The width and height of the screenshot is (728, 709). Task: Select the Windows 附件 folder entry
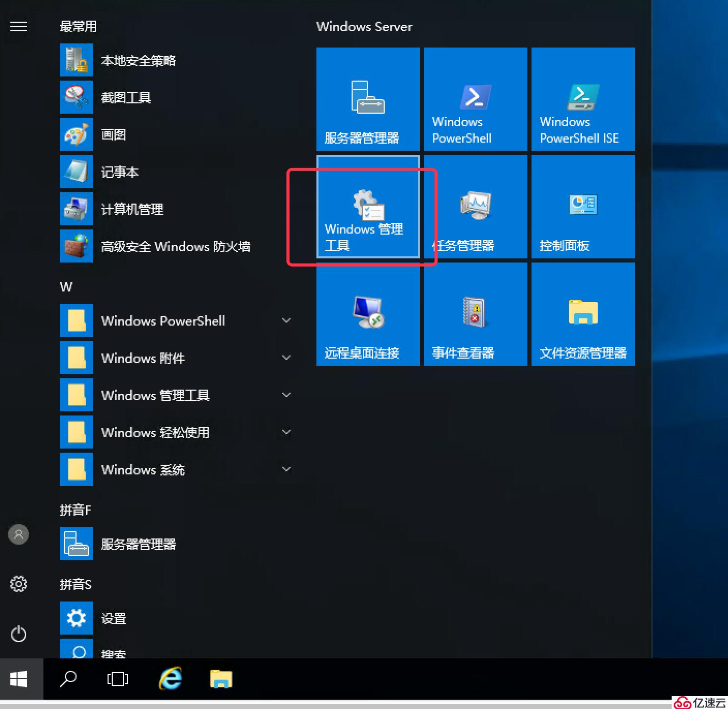(178, 358)
